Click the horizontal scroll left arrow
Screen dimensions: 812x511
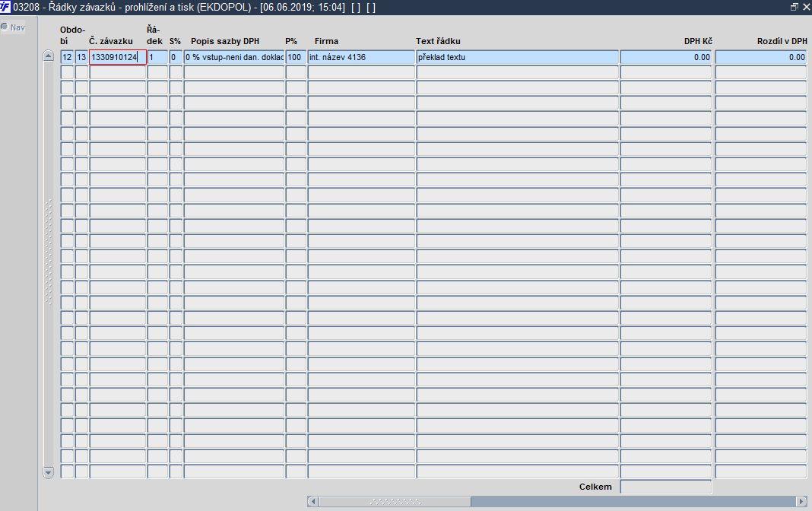(312, 501)
